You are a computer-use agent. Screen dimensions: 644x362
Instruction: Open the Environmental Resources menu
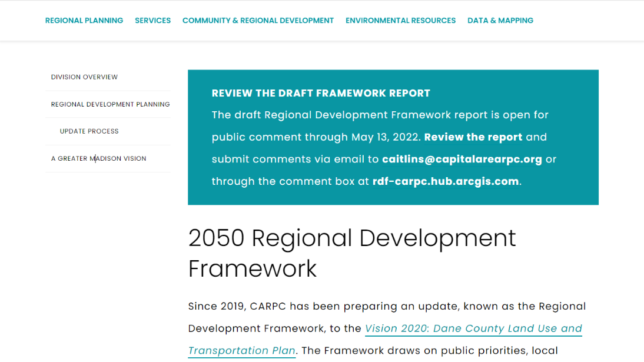(x=400, y=21)
